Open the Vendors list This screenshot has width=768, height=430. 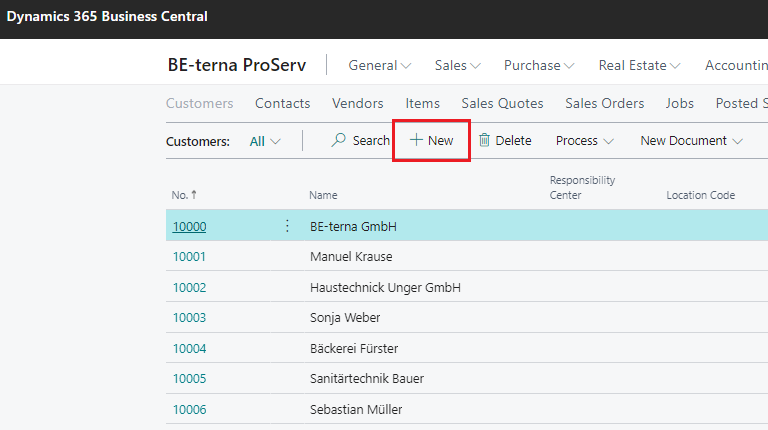click(358, 103)
